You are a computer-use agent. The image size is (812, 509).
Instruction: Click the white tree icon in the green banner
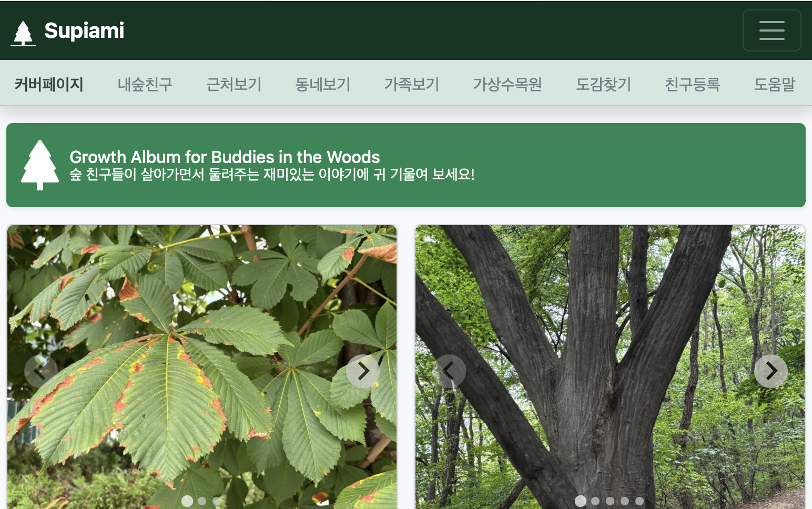click(x=40, y=165)
